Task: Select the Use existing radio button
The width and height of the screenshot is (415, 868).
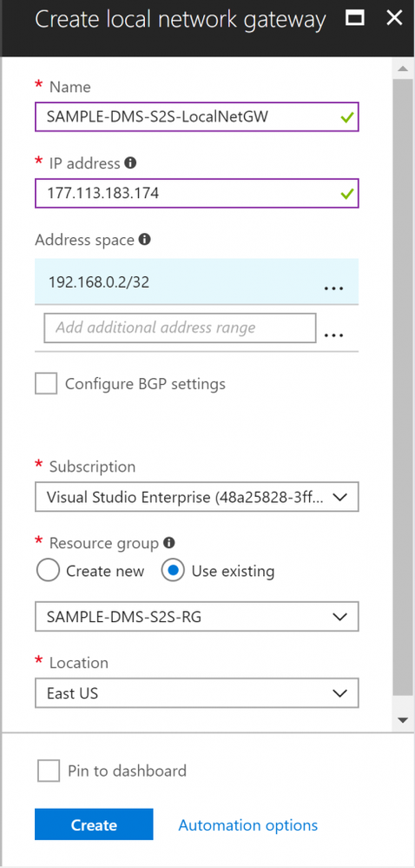Action: click(173, 571)
